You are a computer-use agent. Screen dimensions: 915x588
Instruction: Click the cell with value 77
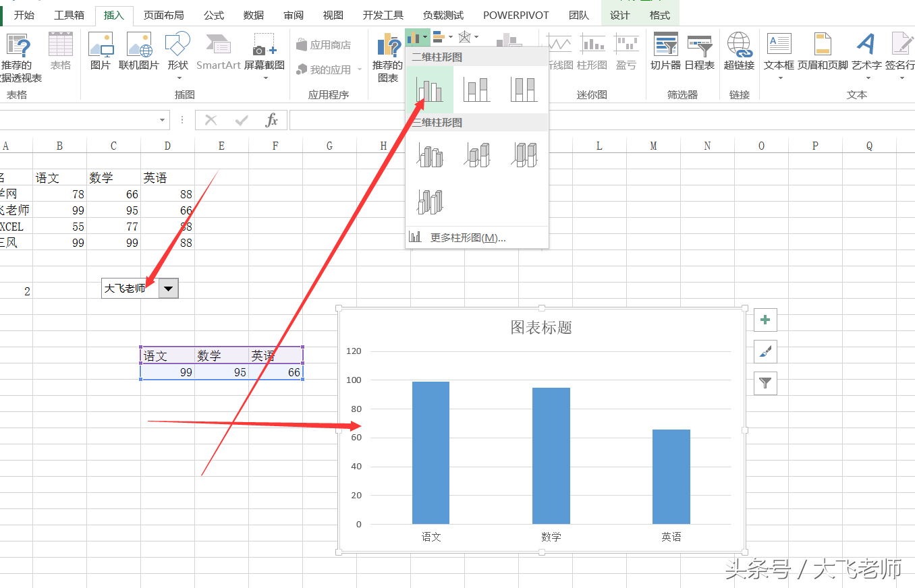coord(113,227)
